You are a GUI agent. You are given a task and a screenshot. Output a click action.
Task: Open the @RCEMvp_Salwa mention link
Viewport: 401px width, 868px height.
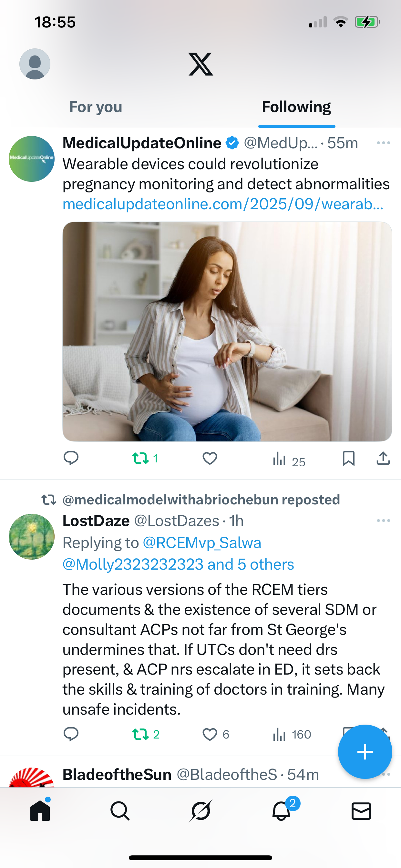tap(202, 543)
